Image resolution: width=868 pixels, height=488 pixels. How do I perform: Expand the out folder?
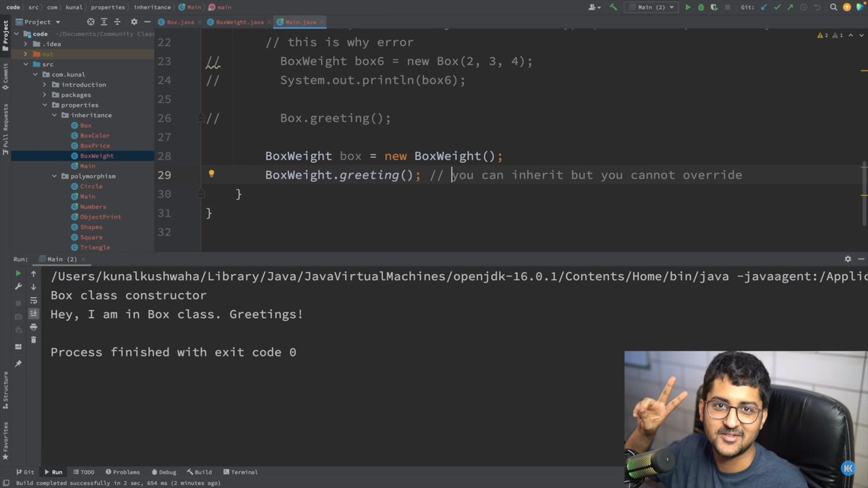click(25, 54)
